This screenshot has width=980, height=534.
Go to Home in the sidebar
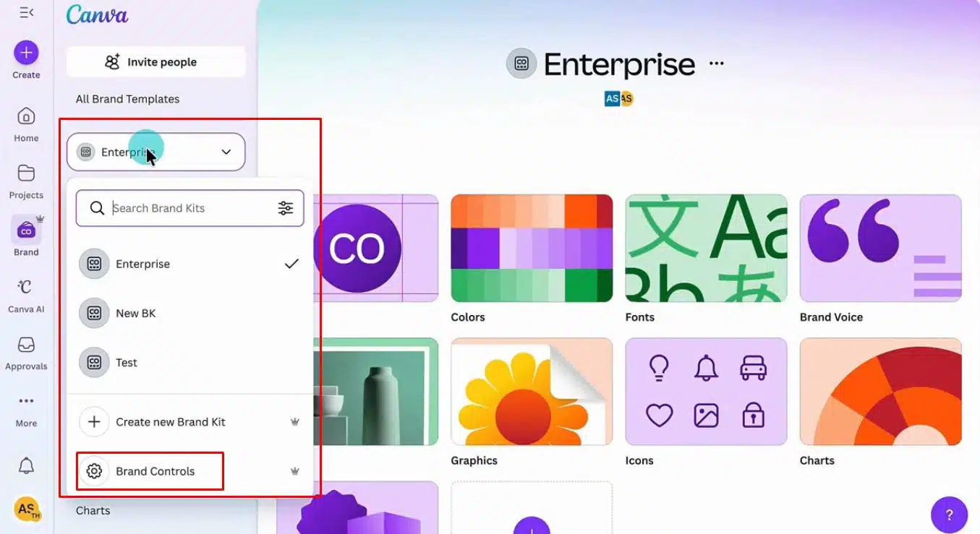(x=26, y=124)
